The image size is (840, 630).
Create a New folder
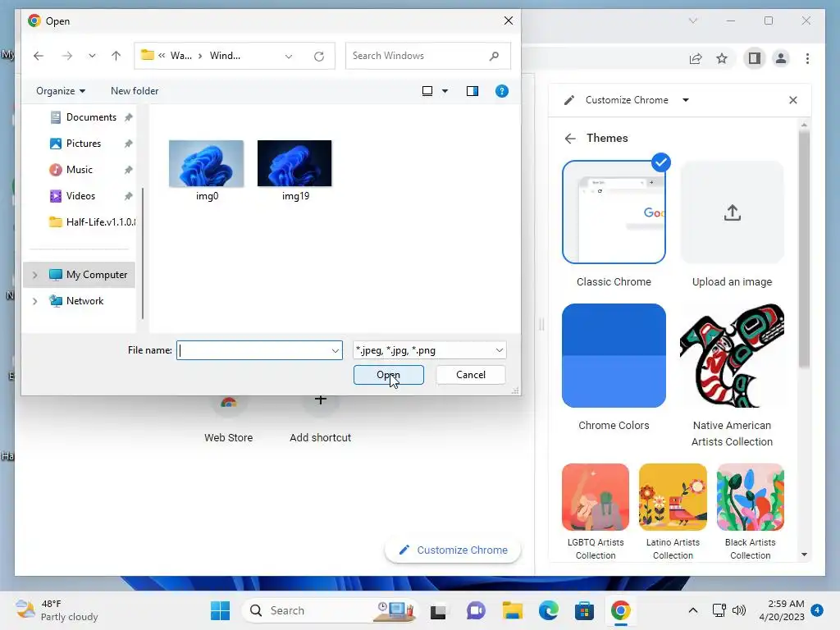[135, 91]
